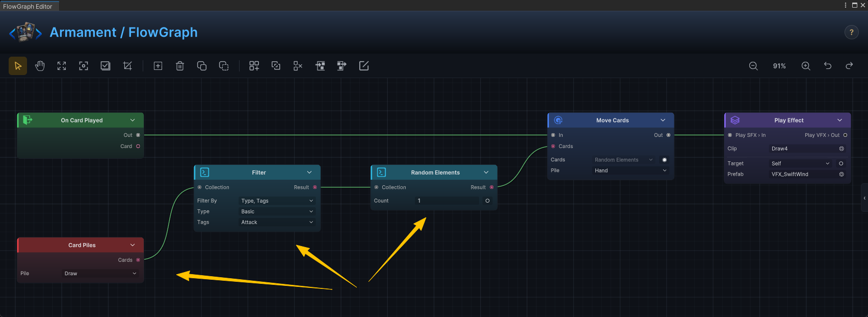Click the zoom out magnifier icon
The image size is (868, 317).
pyautogui.click(x=753, y=66)
